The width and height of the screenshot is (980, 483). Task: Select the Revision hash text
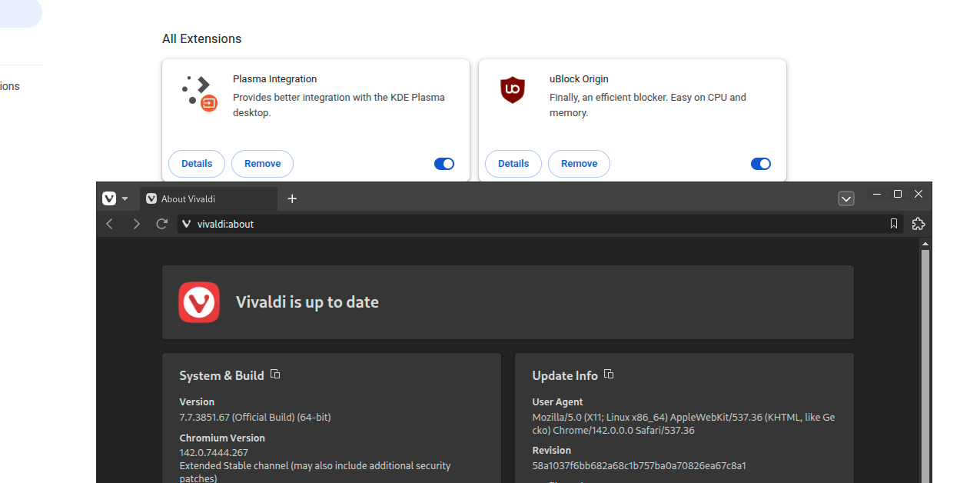[639, 465]
